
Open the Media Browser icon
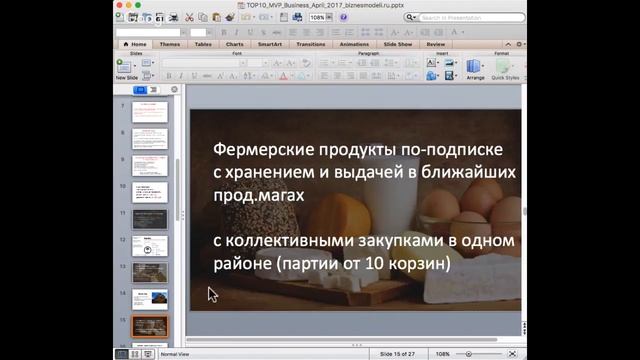coord(297,17)
